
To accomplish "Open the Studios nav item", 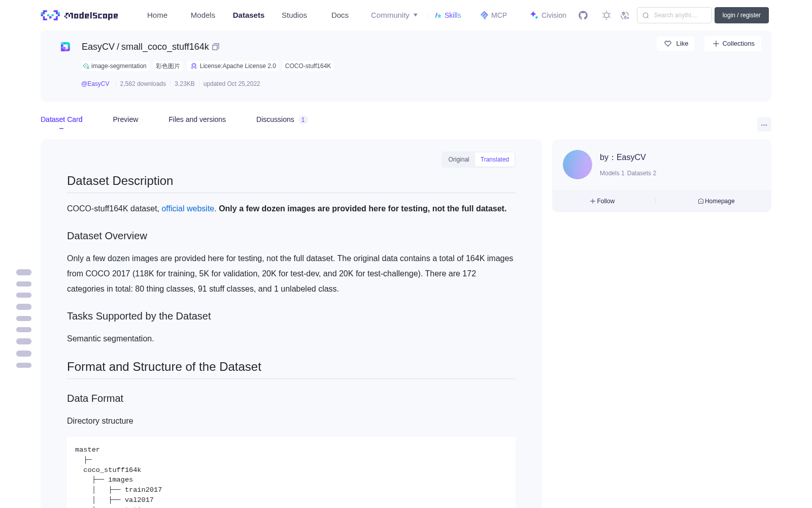I will (x=294, y=15).
